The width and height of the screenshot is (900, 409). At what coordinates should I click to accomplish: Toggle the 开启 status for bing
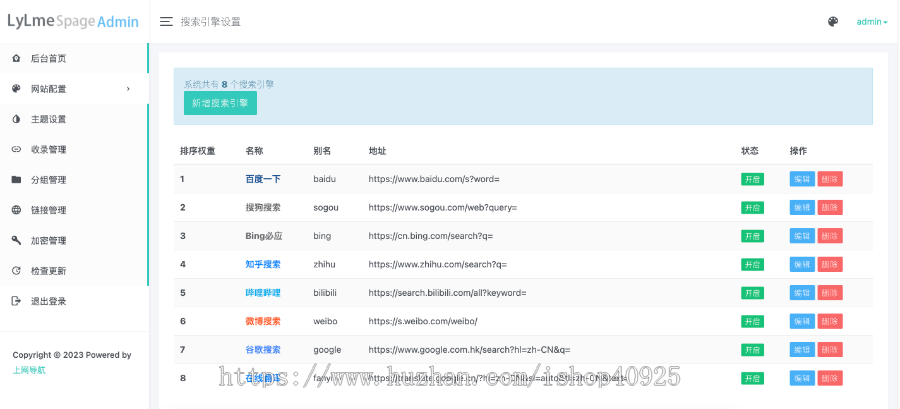(x=752, y=236)
